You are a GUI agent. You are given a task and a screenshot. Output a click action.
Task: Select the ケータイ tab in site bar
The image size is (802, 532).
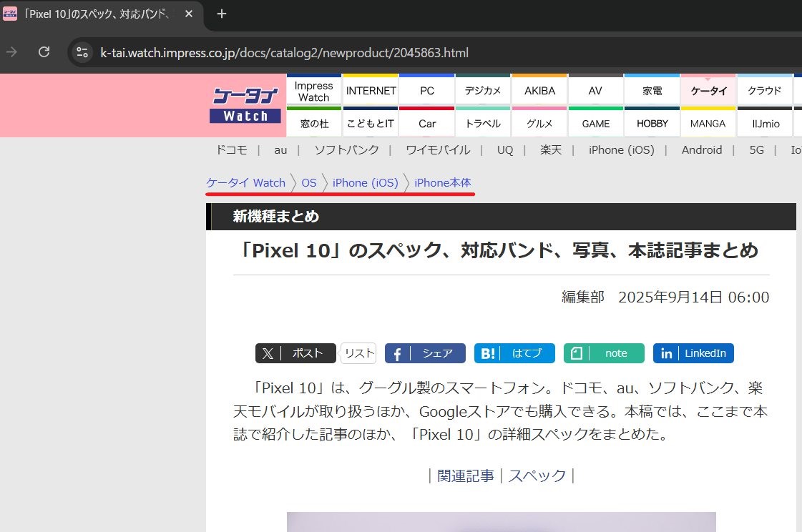pyautogui.click(x=708, y=91)
